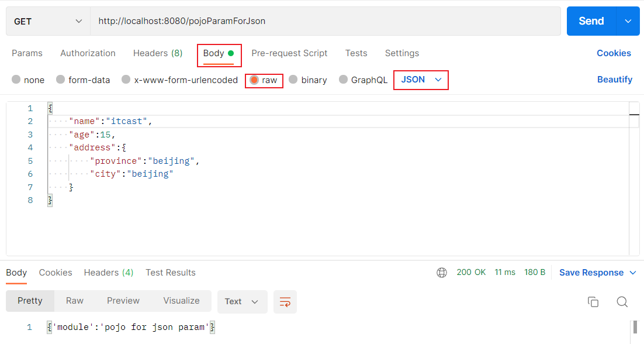
Task: Open the Visualize response view
Action: tap(181, 301)
